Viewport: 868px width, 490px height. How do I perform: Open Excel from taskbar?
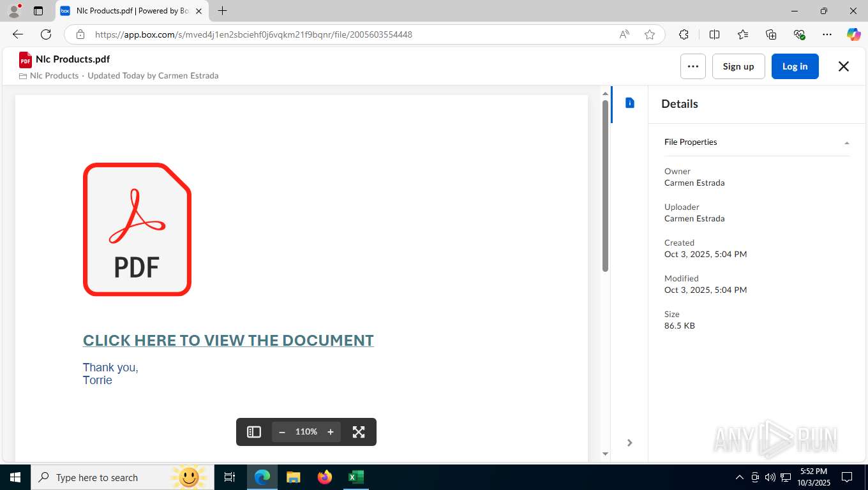coord(356,477)
